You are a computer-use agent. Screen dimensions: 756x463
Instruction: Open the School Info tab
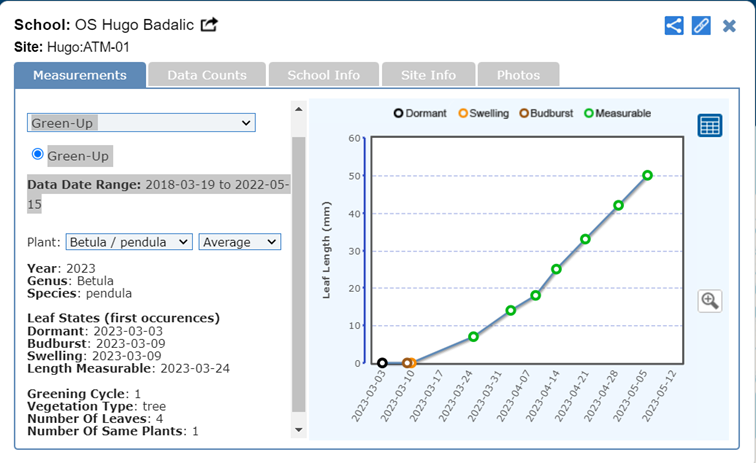pos(324,75)
